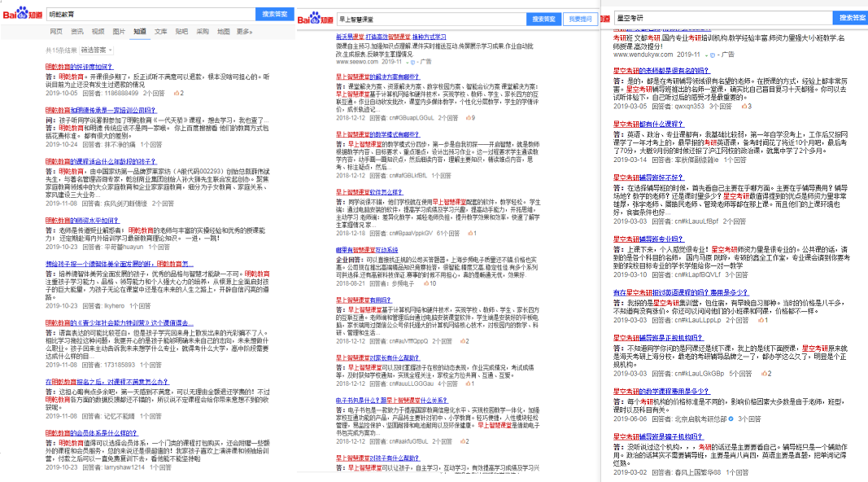Focus the search box containing 星空考研
868x482 pixels.
pos(723,18)
